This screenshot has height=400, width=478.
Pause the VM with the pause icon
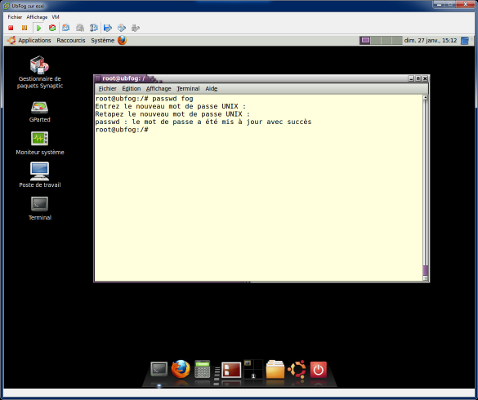click(24, 28)
